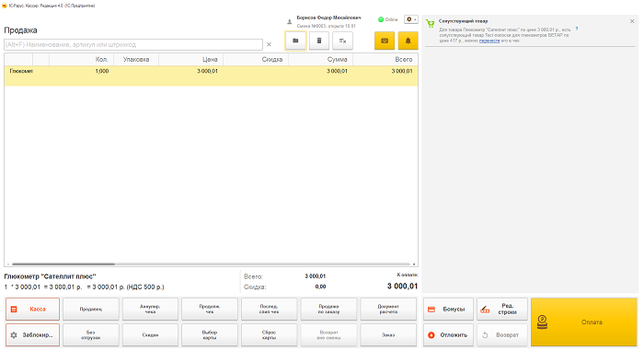Open the Касса menu button

32,309
